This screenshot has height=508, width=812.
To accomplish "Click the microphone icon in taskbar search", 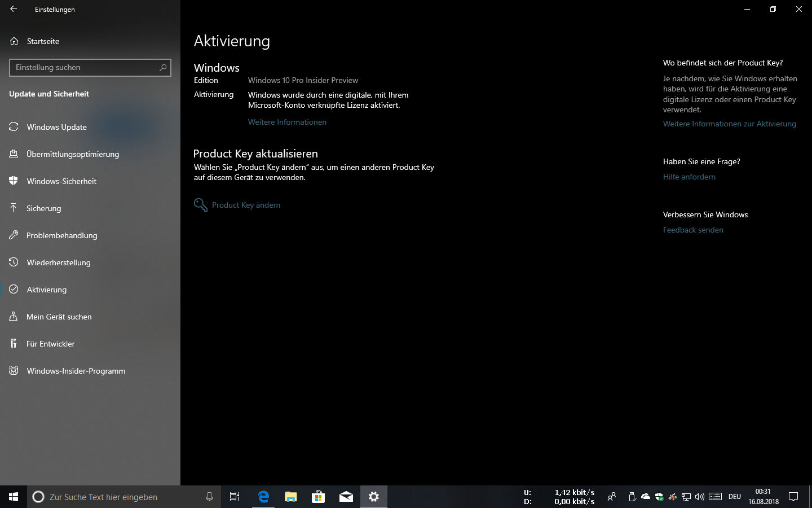I will pos(209,497).
